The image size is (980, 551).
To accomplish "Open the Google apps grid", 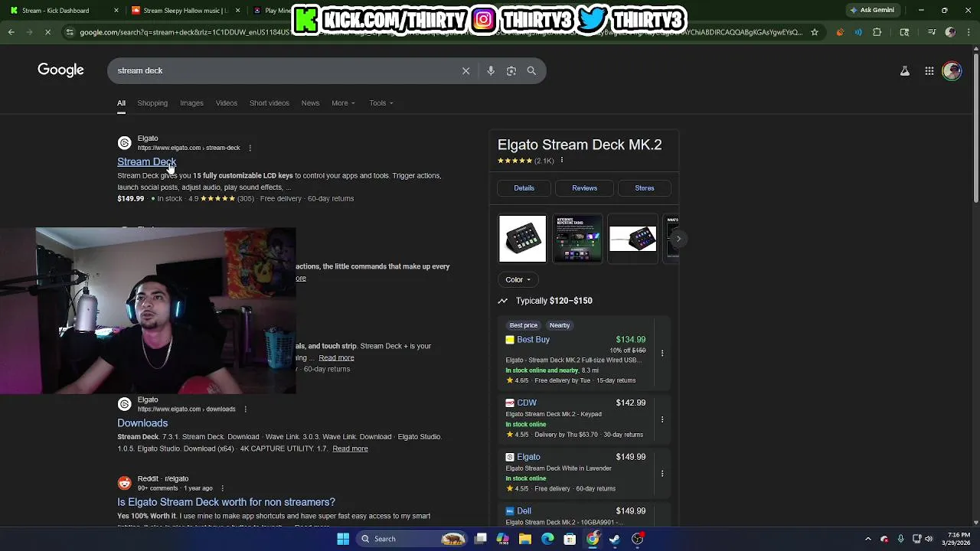I will 929,70.
